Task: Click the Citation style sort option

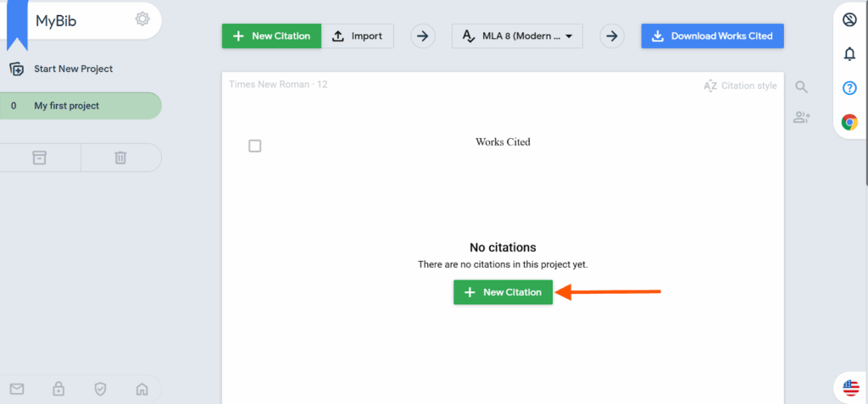Action: tap(740, 86)
